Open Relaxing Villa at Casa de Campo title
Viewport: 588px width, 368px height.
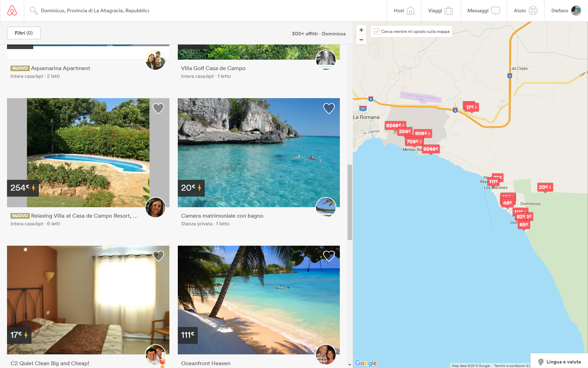(x=84, y=216)
